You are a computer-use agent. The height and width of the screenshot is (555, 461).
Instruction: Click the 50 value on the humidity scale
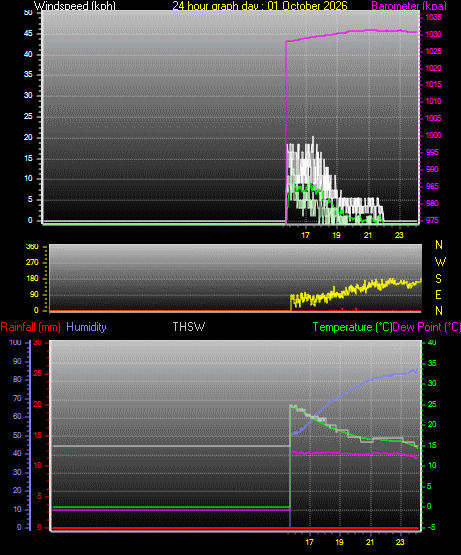click(17, 435)
